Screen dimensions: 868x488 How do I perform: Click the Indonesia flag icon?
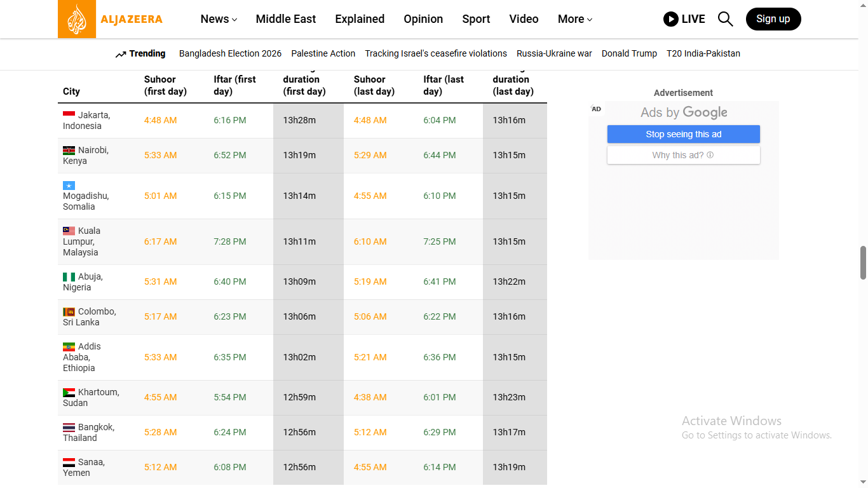click(69, 115)
